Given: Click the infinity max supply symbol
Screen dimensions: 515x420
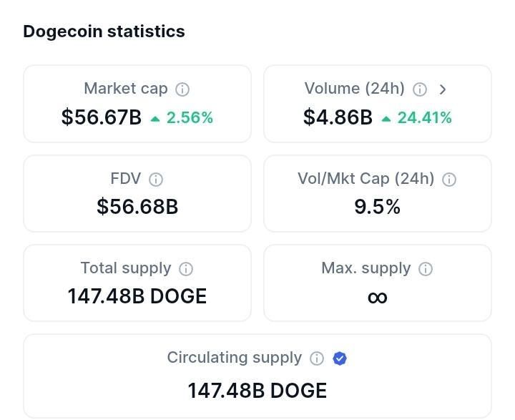Looking at the screenshot, I should coord(378,298).
